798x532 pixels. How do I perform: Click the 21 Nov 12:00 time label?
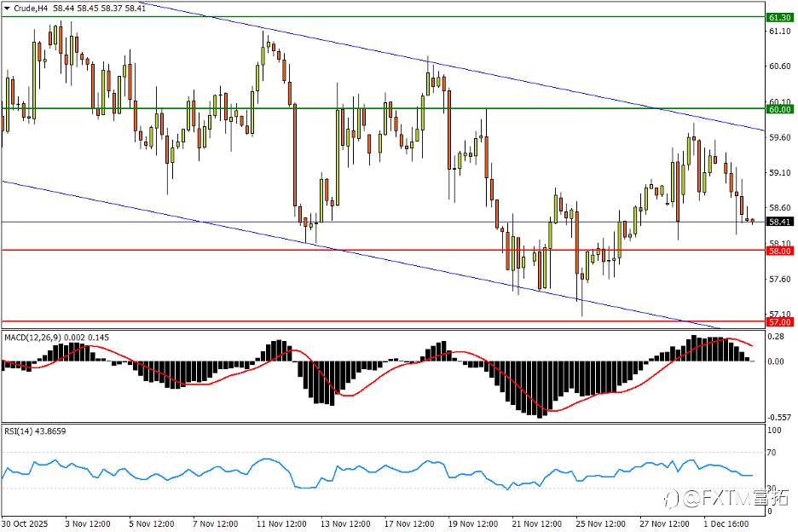click(537, 523)
